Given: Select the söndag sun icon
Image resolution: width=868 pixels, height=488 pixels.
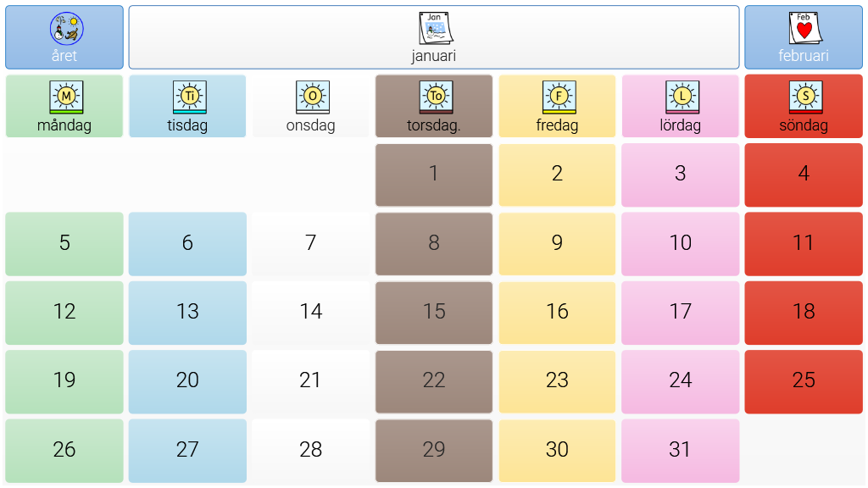Looking at the screenshot, I should tap(804, 97).
